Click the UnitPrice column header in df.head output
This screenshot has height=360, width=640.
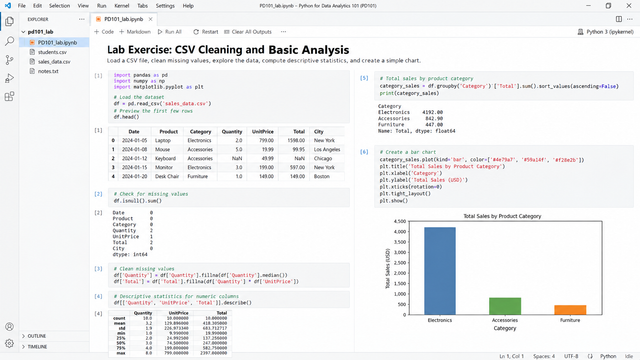(262, 131)
